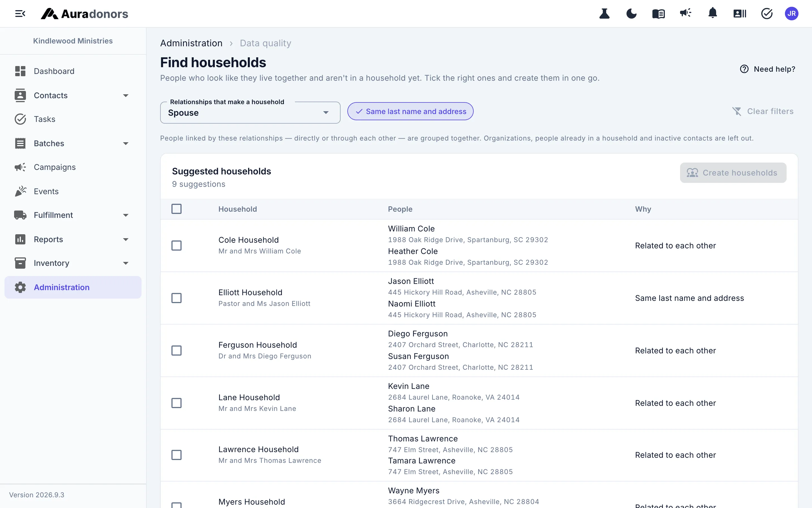
Task: Click the Tasks circle-check icon
Action: (x=20, y=119)
